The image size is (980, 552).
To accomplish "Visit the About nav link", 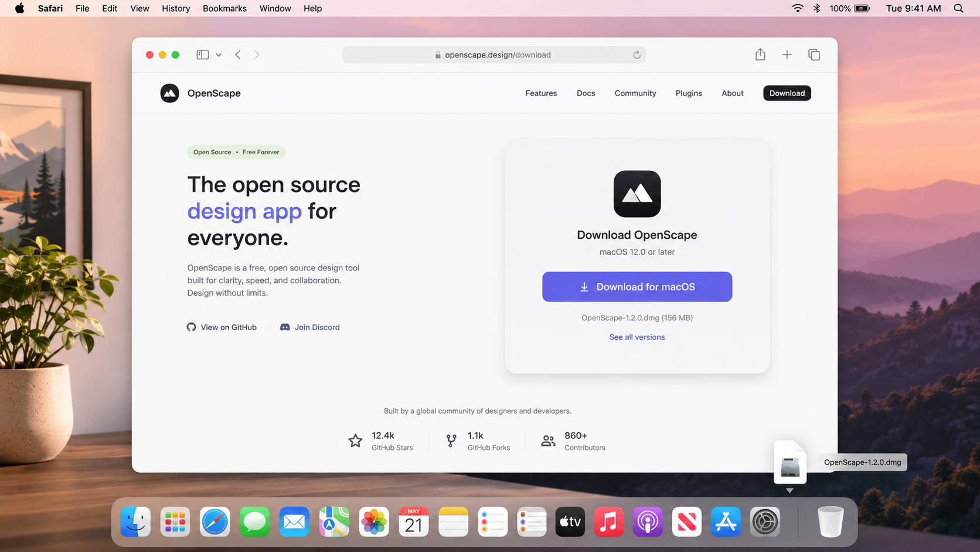I will click(x=733, y=93).
